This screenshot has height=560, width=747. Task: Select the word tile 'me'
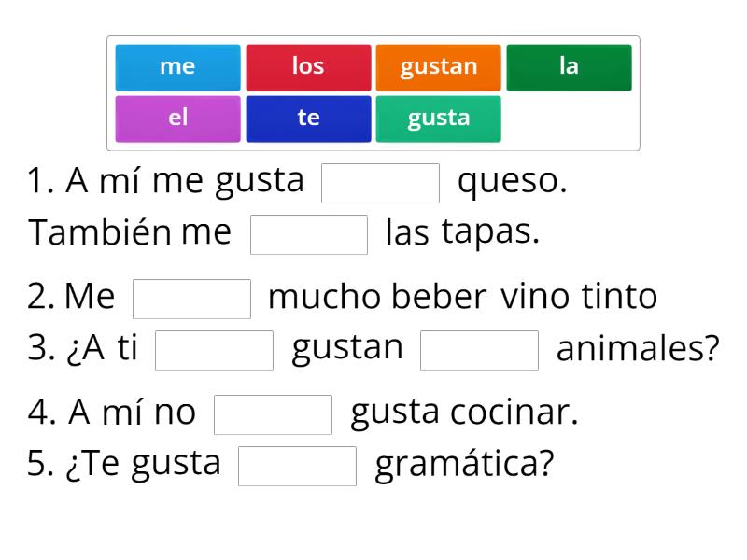pos(177,66)
